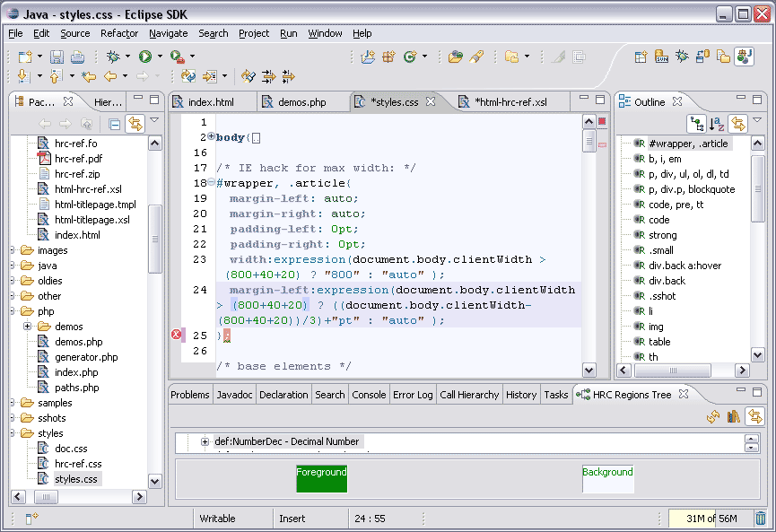Click the Save icon in the toolbar
This screenshot has width=776, height=532.
point(57,57)
